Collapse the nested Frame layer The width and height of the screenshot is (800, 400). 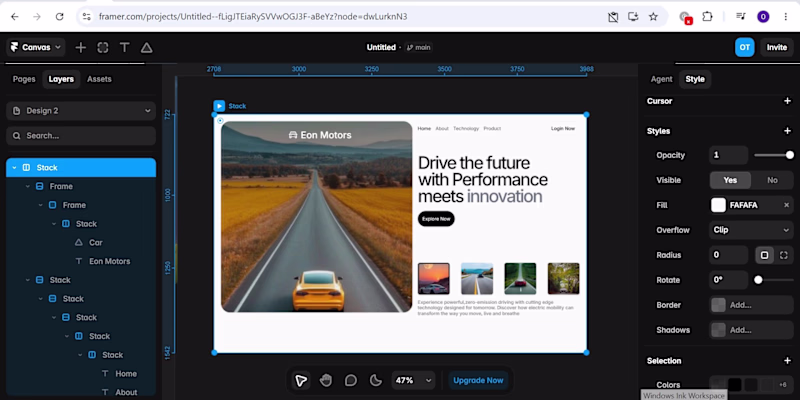pos(41,205)
